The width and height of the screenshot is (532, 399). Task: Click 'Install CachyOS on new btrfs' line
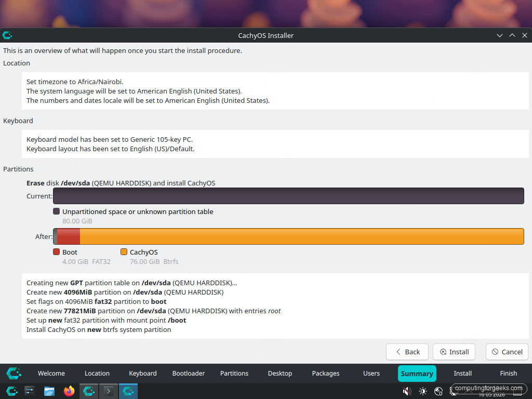click(x=99, y=330)
